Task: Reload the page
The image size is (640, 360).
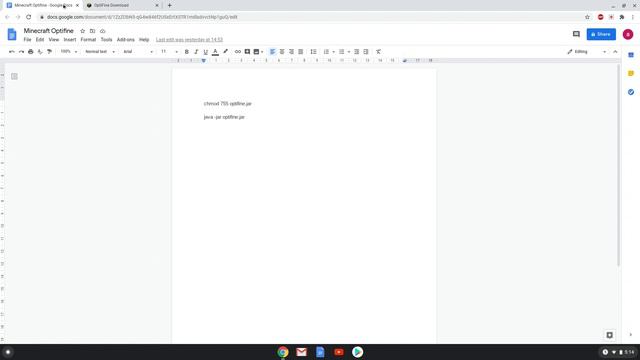Action: [x=29, y=17]
